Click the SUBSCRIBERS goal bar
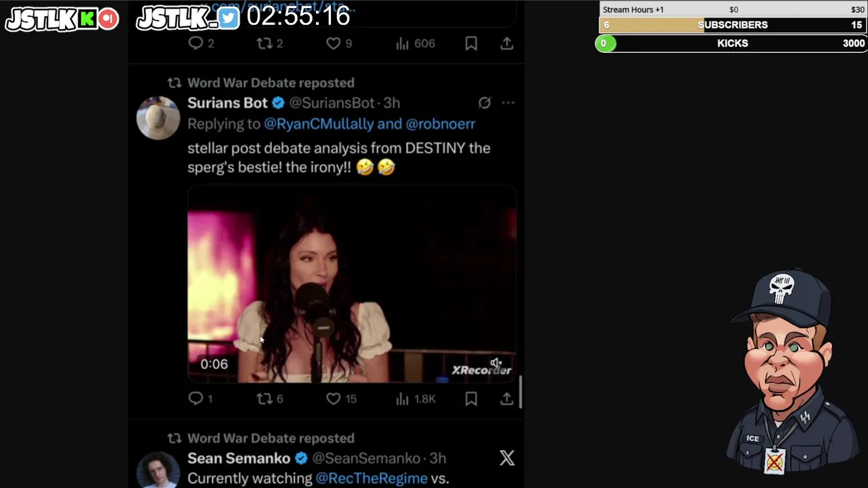Screen dimensions: 868x488 732,25
